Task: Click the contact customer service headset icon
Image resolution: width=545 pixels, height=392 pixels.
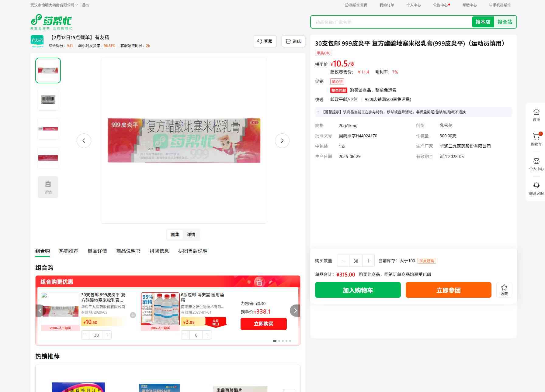Action: click(536, 186)
